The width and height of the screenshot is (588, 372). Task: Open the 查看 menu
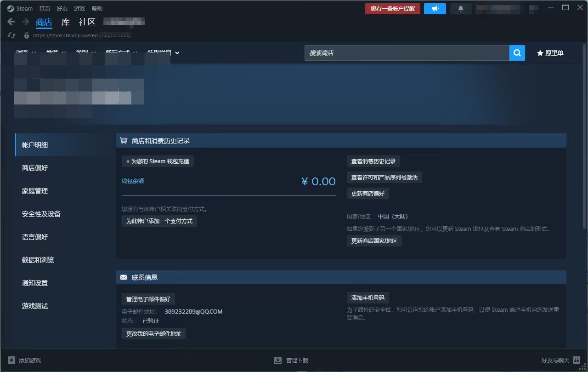(45, 9)
